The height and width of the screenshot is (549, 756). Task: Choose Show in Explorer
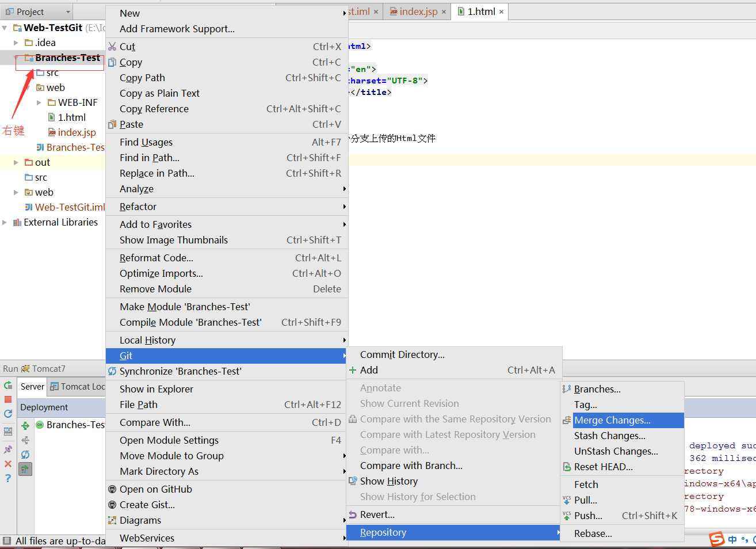point(227,389)
